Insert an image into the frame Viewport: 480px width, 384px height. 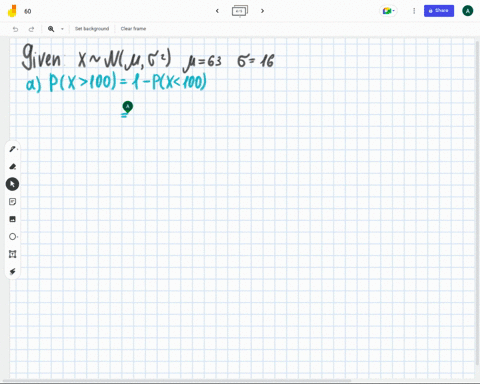12,219
